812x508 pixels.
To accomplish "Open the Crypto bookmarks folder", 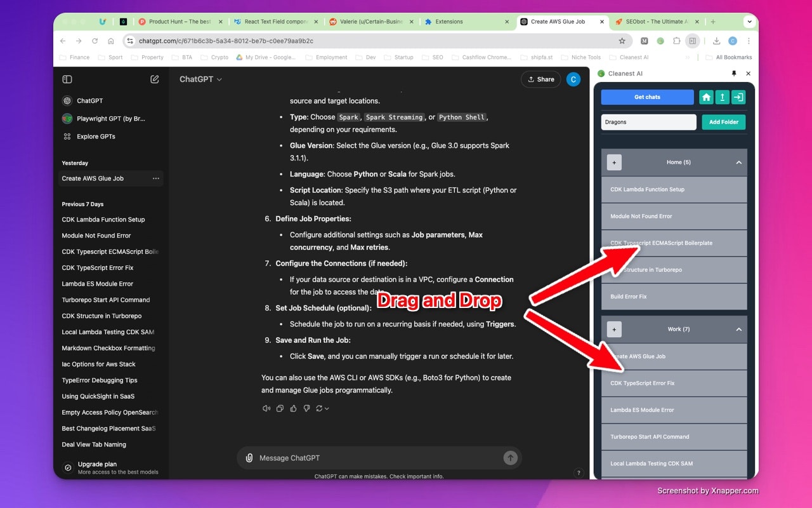I will click(x=214, y=57).
